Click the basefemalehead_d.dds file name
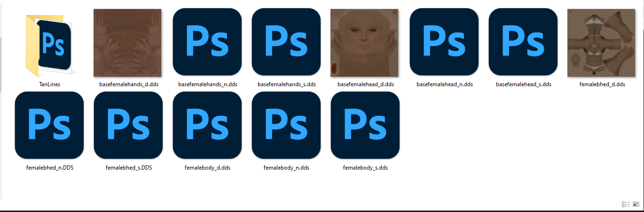 tap(366, 84)
